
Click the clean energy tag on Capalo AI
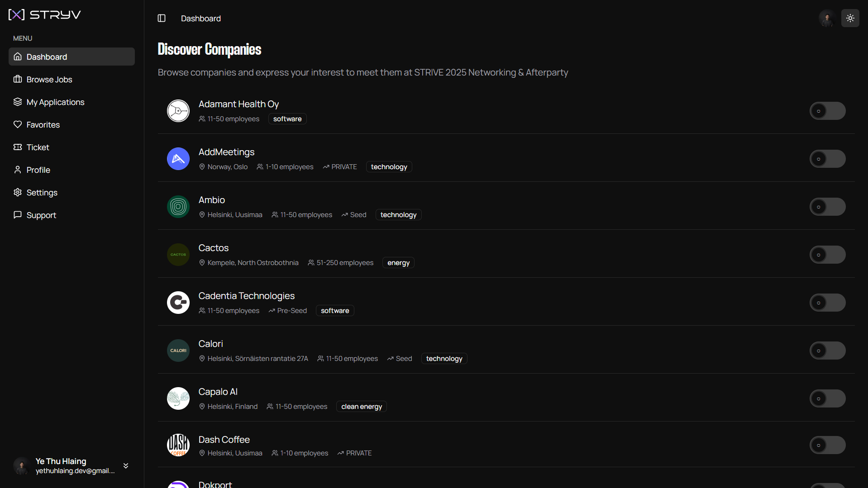pyautogui.click(x=362, y=407)
